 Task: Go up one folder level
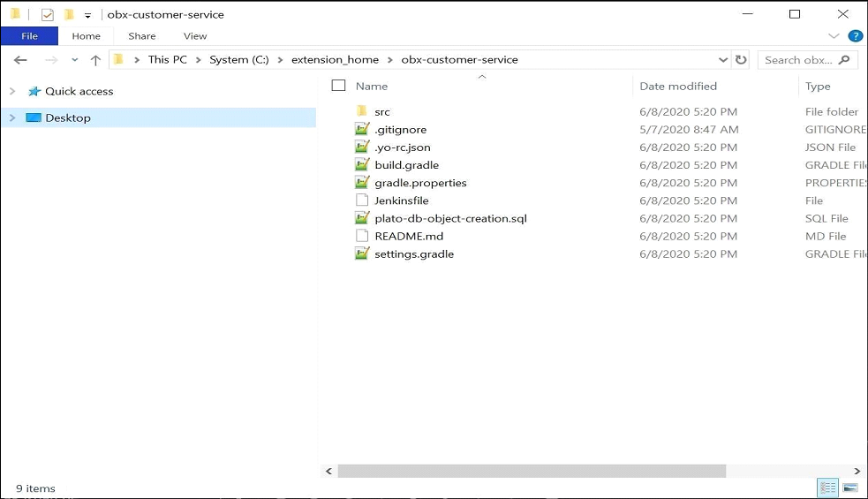95,60
